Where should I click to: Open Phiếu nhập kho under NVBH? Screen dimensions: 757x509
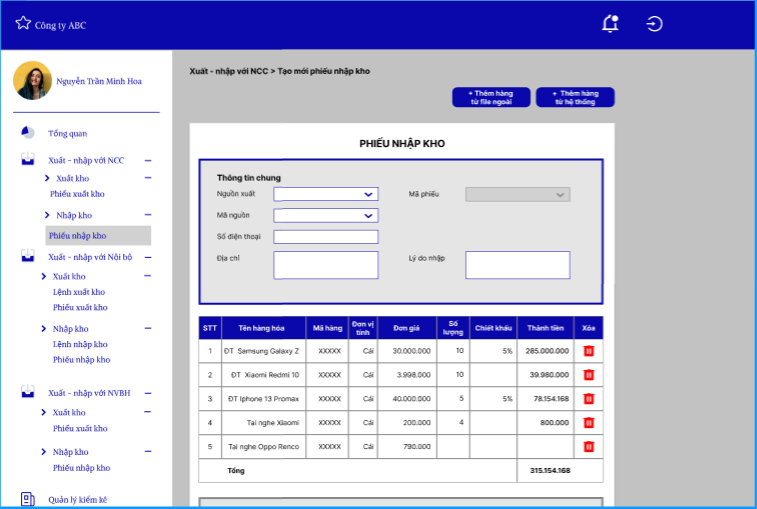[82, 468]
